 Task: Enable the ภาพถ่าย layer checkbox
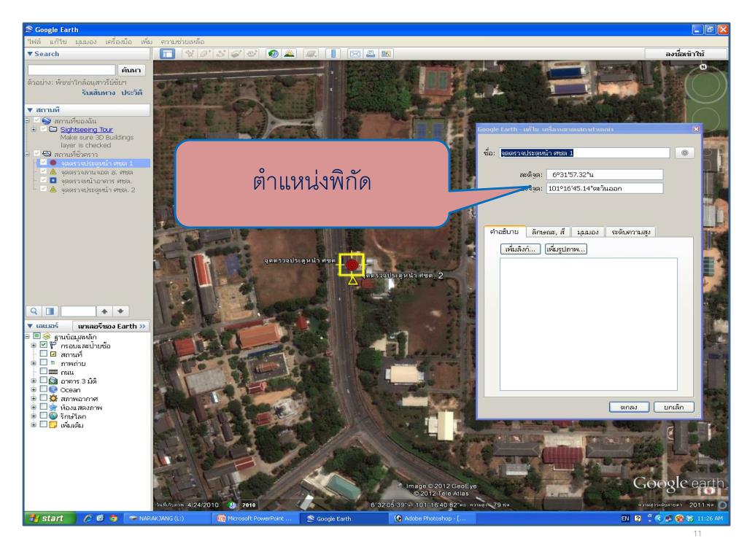(x=44, y=363)
